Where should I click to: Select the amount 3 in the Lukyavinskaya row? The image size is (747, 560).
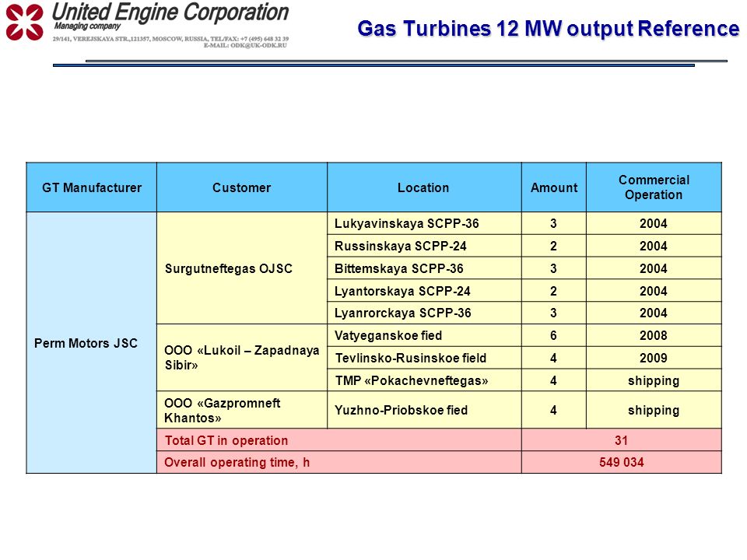point(553,223)
